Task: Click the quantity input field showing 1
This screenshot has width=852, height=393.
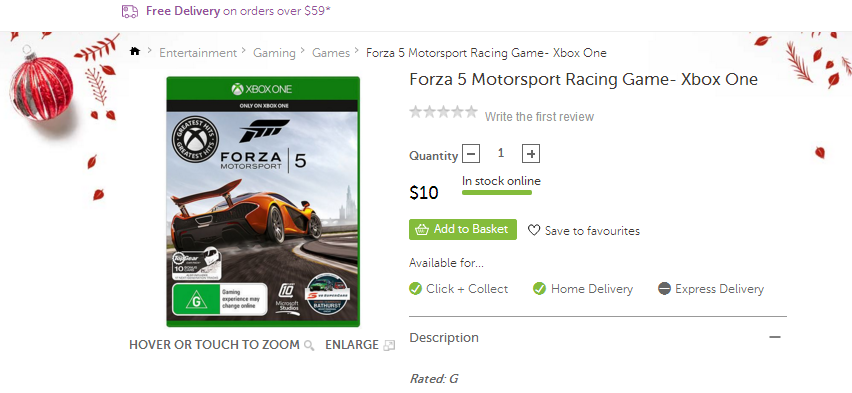Action: coord(501,154)
